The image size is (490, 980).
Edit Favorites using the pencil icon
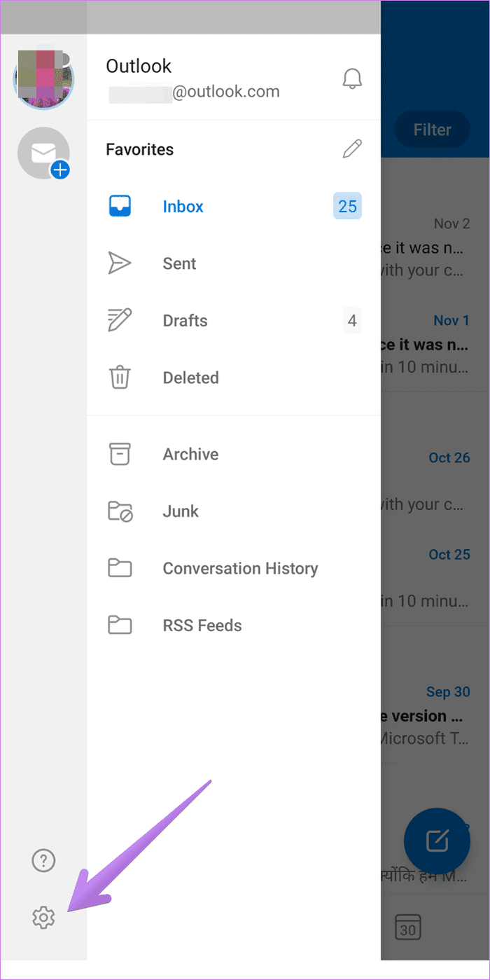352,149
